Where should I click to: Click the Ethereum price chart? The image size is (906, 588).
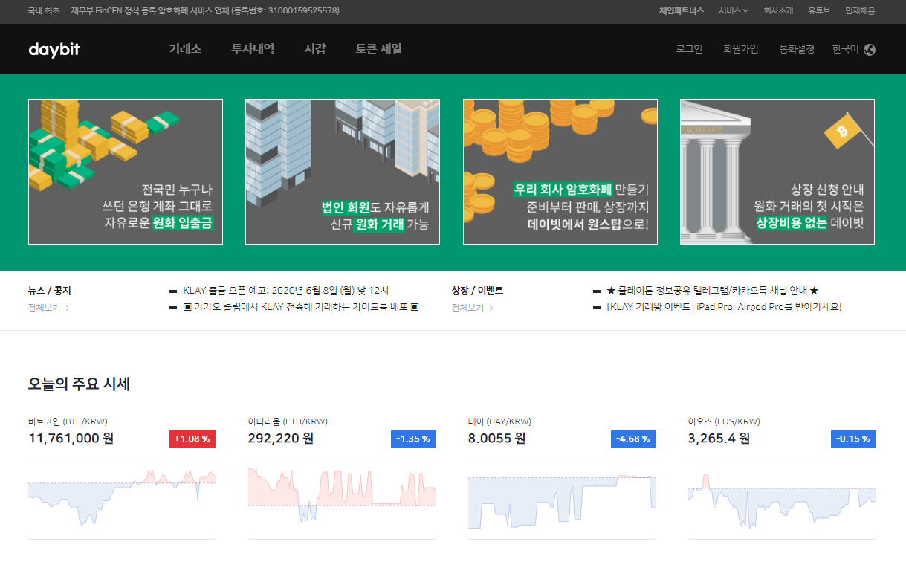[342, 499]
